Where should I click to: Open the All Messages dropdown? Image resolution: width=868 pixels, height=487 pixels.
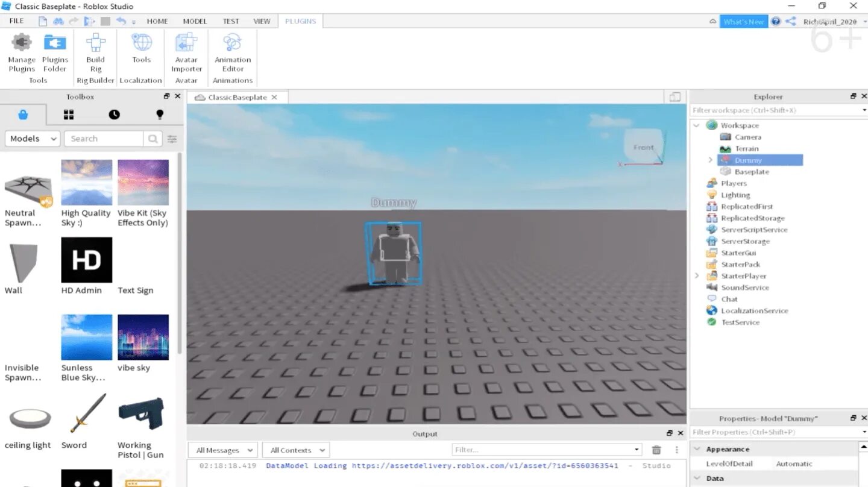click(223, 450)
